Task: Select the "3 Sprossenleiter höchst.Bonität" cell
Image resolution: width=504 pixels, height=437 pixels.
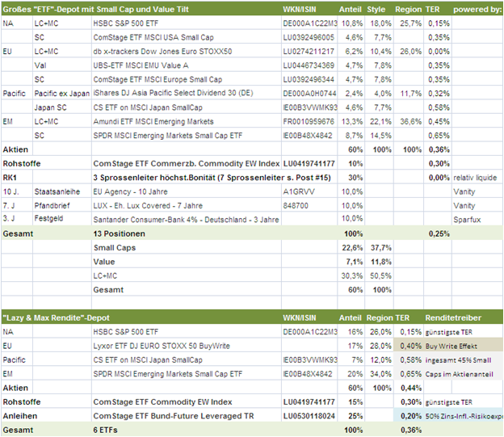Action: [212, 178]
